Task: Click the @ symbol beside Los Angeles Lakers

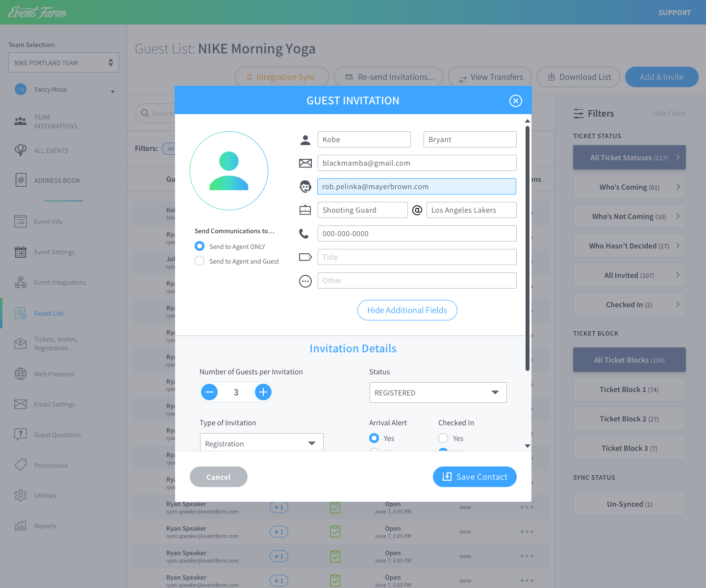Action: [x=417, y=210]
